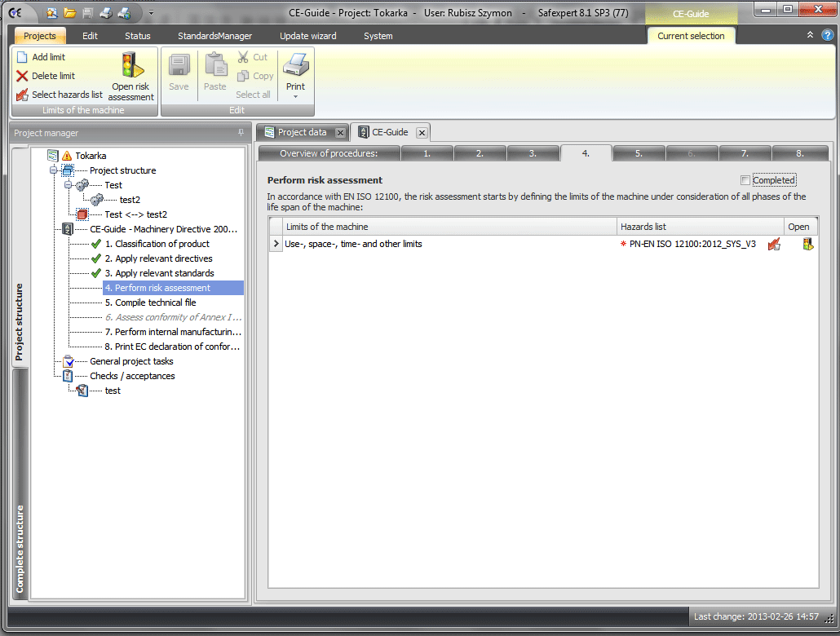Screen dimensions: 840x636
Task: Collapse the Test node in project tree
Action: [x=69, y=185]
